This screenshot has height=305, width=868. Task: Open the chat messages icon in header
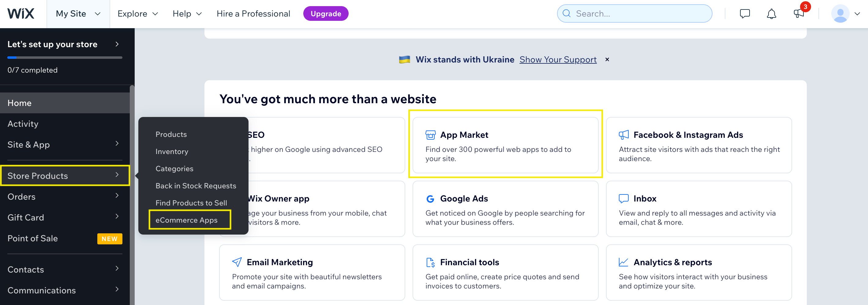click(x=745, y=14)
